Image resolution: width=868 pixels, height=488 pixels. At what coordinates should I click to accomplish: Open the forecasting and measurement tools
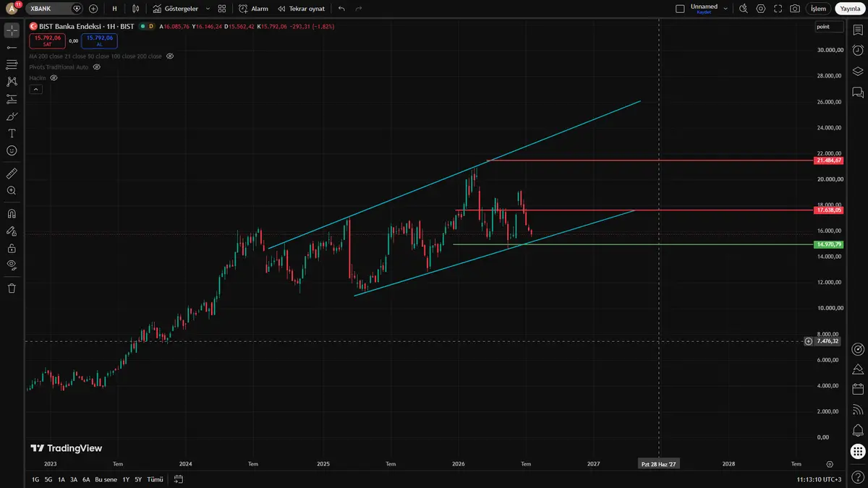(x=12, y=99)
